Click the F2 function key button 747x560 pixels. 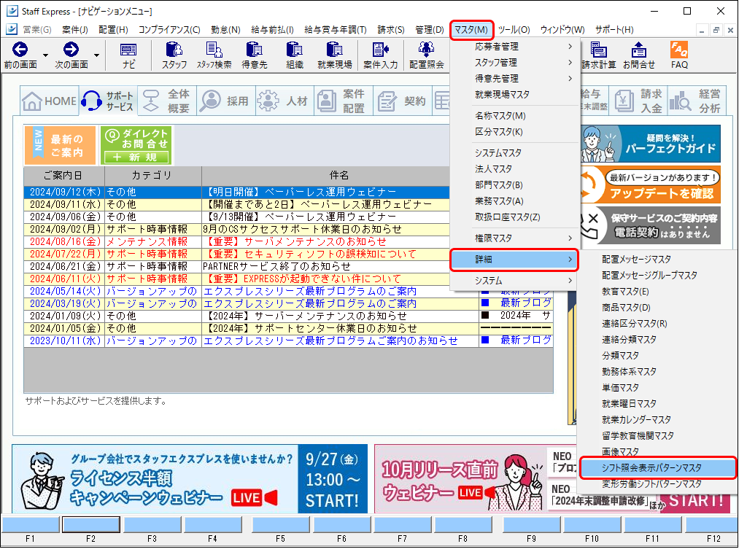click(x=91, y=525)
